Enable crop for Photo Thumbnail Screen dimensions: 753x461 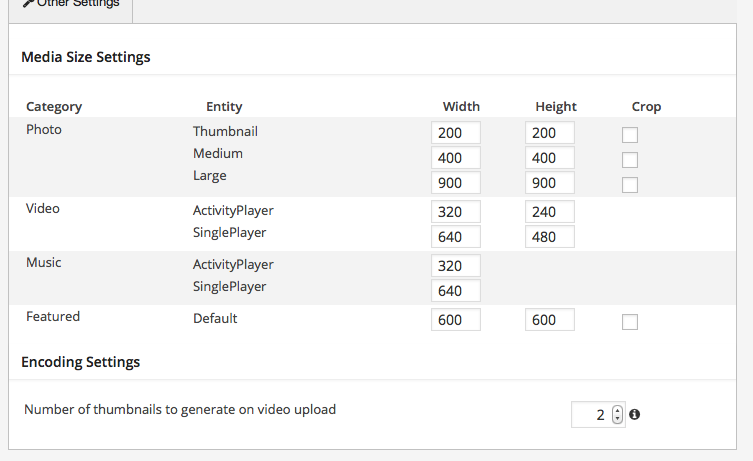630,135
